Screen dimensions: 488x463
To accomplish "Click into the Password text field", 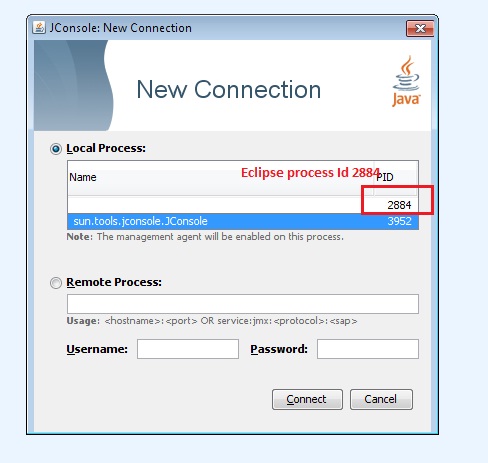I will (368, 349).
